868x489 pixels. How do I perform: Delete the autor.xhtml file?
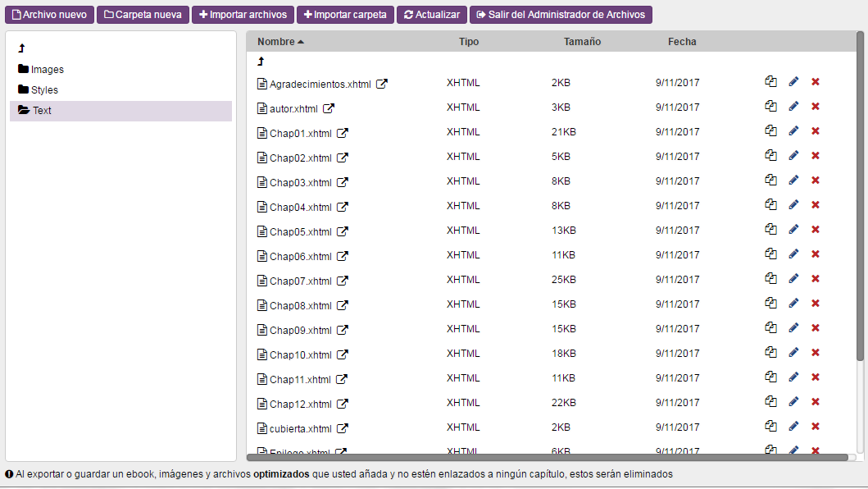(x=816, y=107)
